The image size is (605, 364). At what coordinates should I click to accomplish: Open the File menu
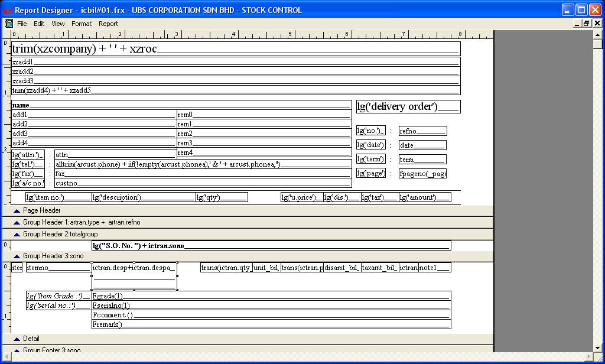coord(22,24)
